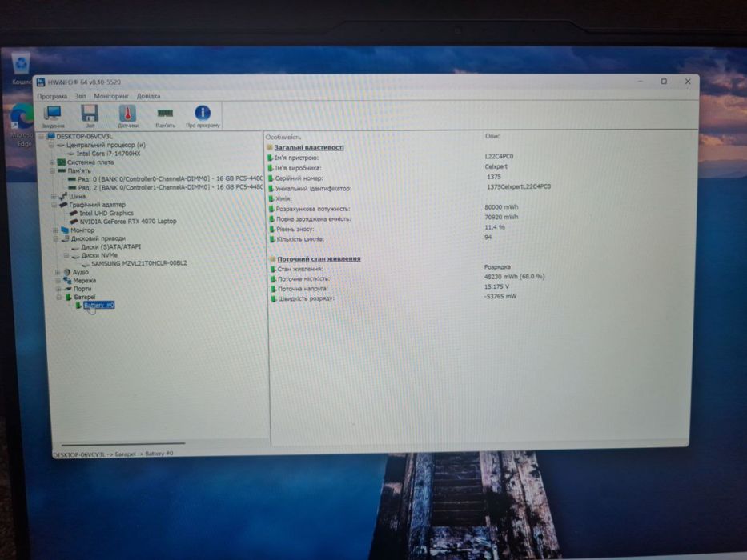Click the Звіт floppy-disk report icon

(90, 117)
